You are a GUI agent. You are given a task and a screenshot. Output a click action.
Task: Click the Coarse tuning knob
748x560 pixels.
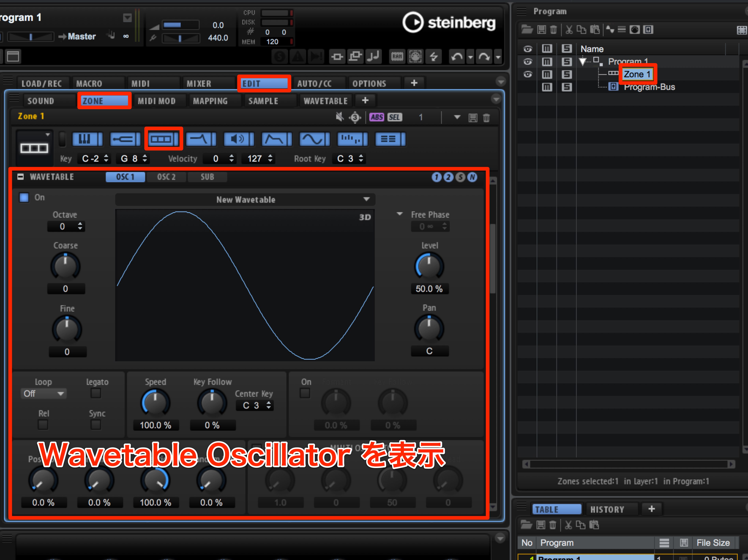65,267
